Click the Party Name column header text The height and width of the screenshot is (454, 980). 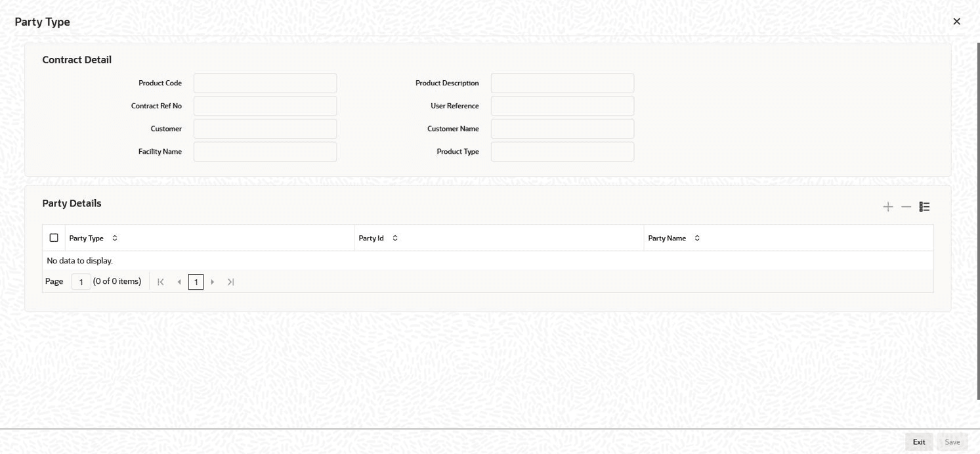click(x=667, y=238)
